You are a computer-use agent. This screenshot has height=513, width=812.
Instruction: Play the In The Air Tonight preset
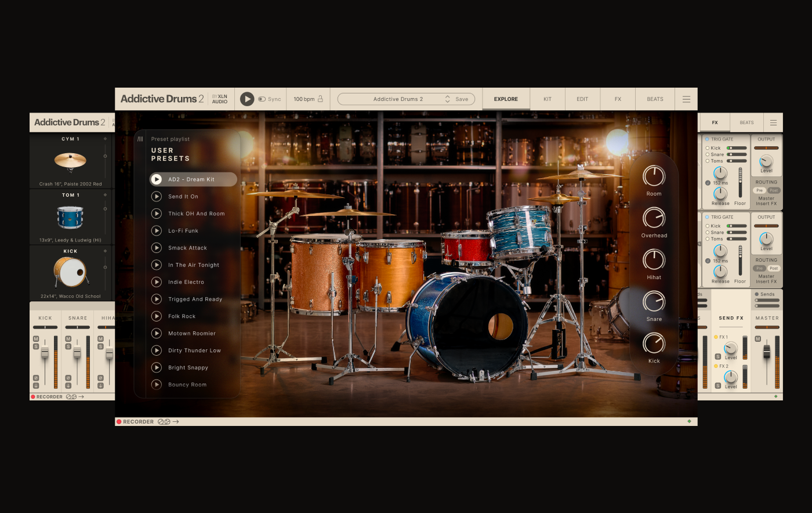click(157, 265)
